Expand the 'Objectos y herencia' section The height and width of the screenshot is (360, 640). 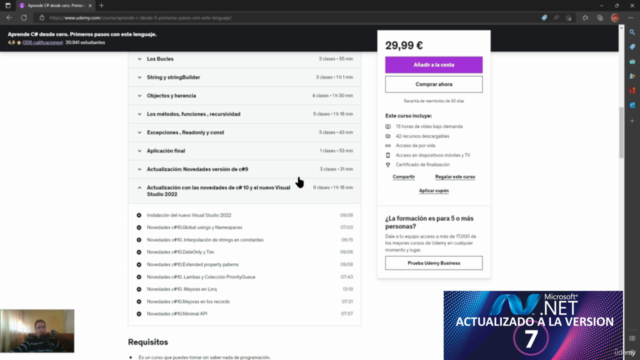(x=244, y=96)
